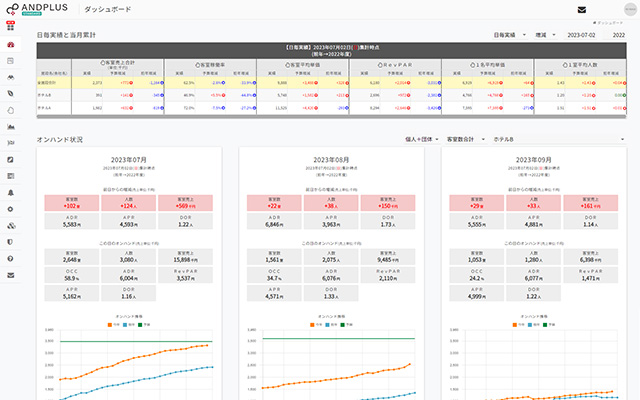The width and height of the screenshot is (640, 400).
Task: Open the envelope icon at sidebar bottom
Action: click(11, 275)
